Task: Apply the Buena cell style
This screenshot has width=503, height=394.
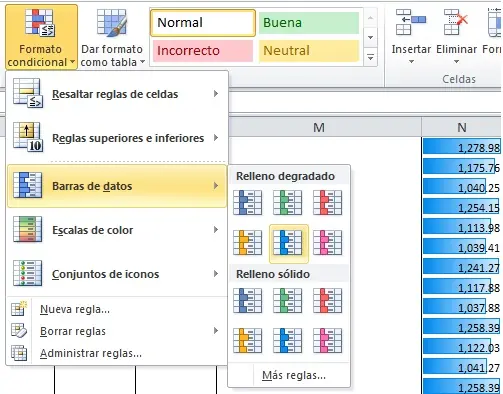Action: [309, 23]
